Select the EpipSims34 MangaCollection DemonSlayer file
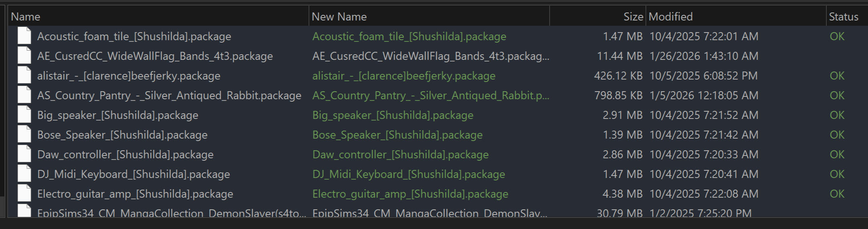This screenshot has height=229, width=868. pyautogui.click(x=171, y=213)
